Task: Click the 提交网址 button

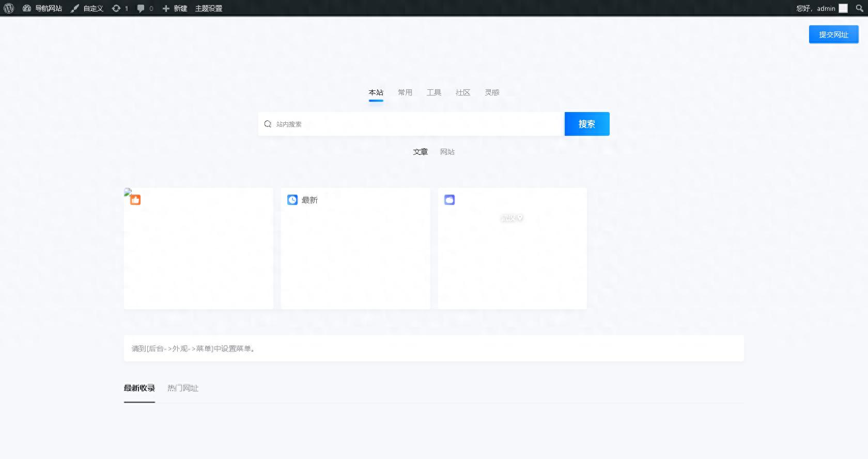Action: point(833,35)
